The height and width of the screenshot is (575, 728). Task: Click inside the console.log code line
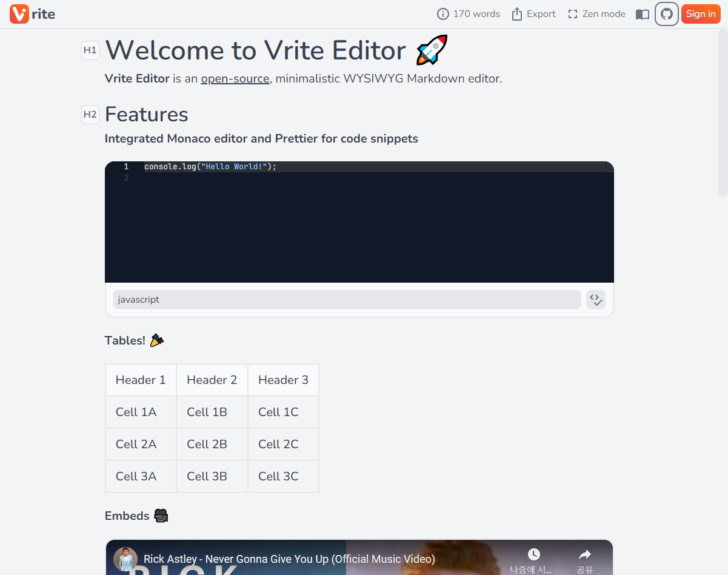pos(210,167)
